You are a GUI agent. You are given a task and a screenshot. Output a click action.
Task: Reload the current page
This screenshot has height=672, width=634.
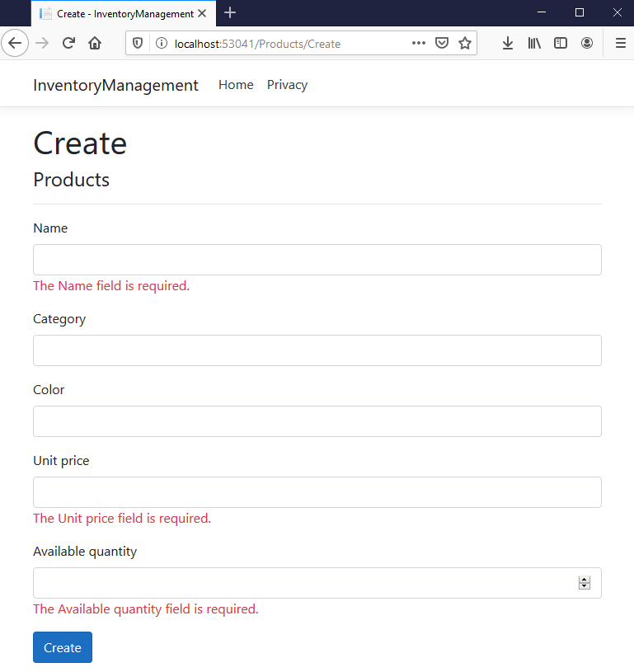click(x=69, y=43)
